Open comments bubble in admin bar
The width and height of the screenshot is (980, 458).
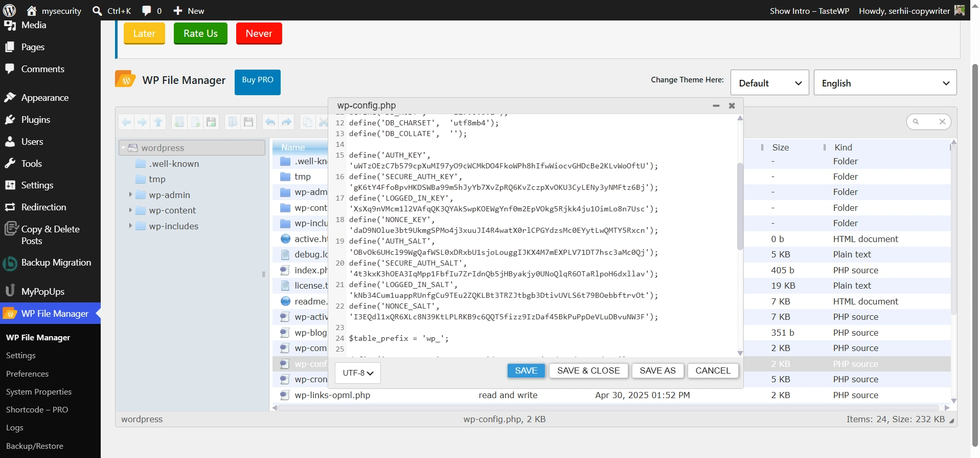(x=152, y=11)
